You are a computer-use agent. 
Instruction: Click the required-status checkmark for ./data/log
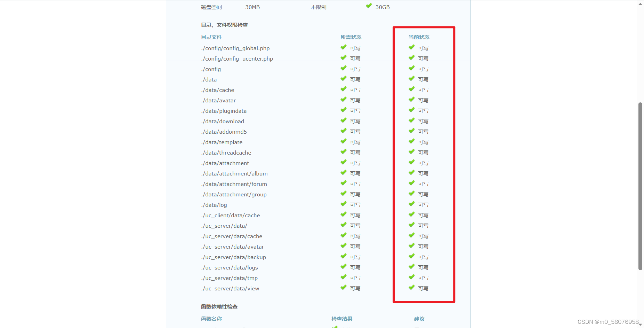coord(344,204)
